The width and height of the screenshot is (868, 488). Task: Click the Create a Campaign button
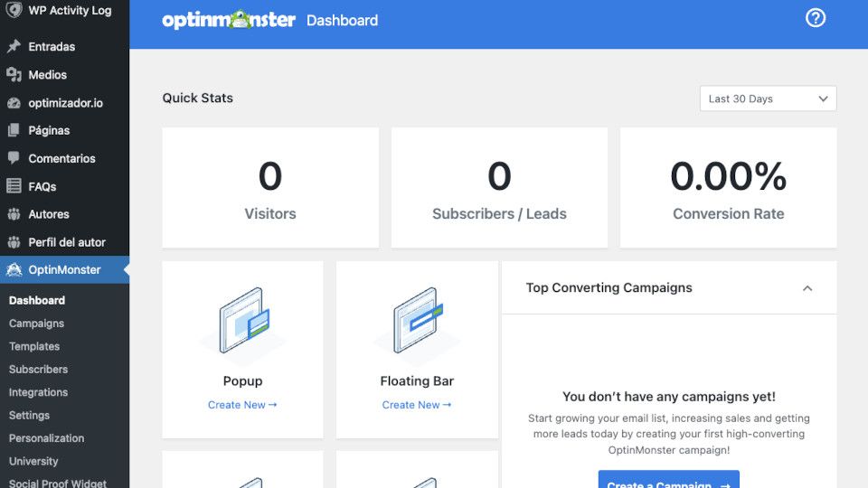[669, 480]
